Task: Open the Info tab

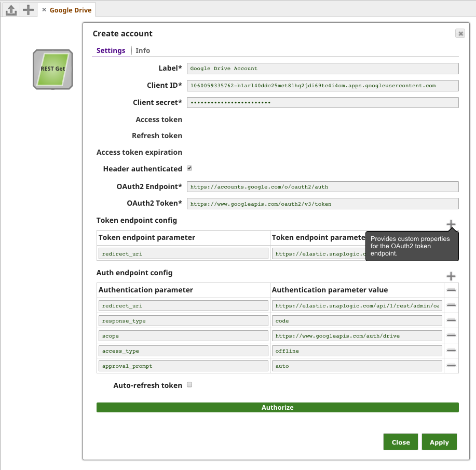Action: pyautogui.click(x=143, y=50)
